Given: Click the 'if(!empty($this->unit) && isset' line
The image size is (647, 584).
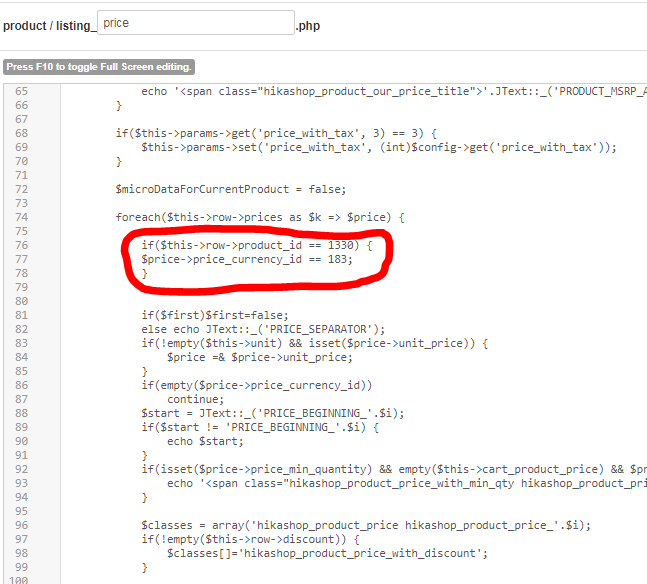Looking at the screenshot, I should 314,343.
